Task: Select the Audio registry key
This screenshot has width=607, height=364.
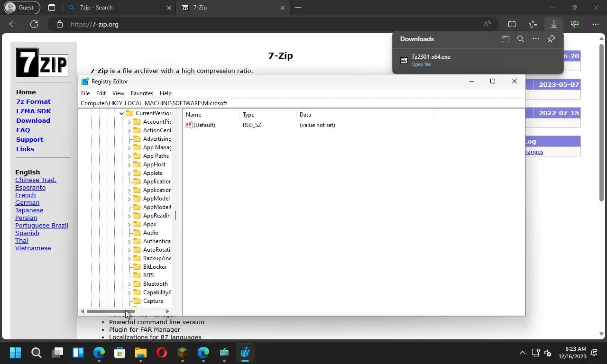Action: pos(151,233)
